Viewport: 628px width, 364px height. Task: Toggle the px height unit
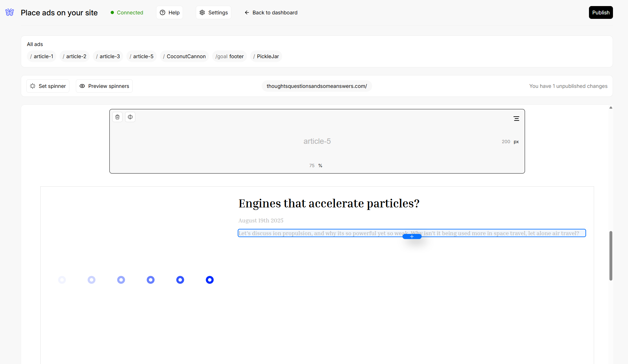pos(516,142)
